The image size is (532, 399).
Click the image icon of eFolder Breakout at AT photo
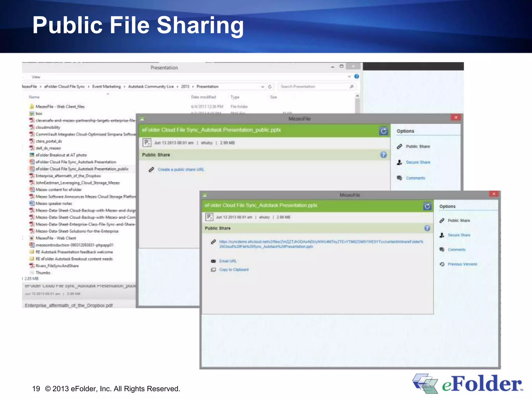tap(32, 155)
